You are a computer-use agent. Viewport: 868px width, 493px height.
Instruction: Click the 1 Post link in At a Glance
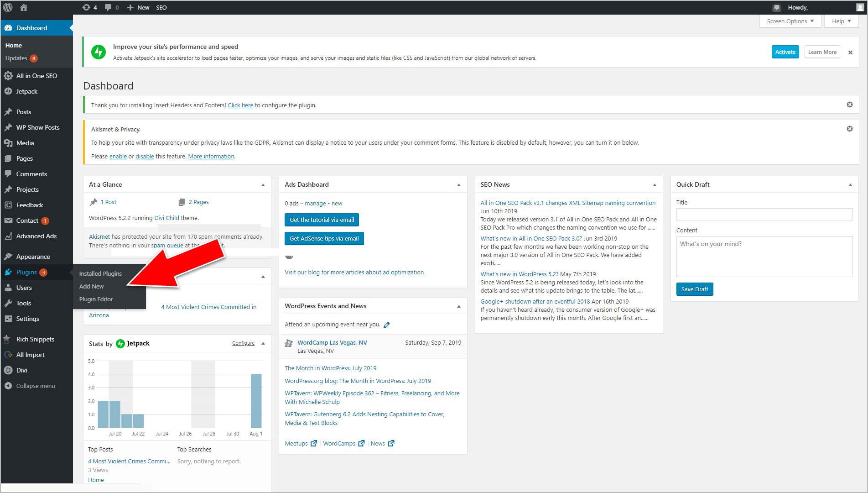tap(108, 202)
